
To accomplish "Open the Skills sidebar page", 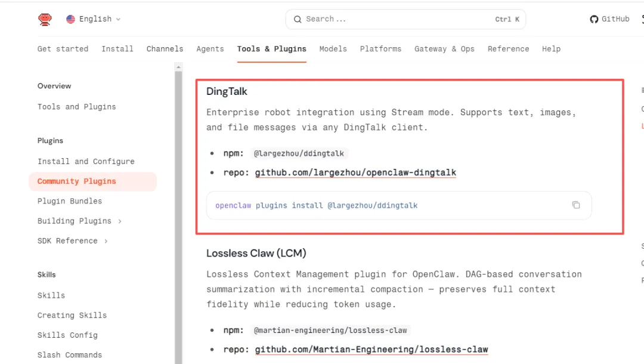I will [x=51, y=295].
